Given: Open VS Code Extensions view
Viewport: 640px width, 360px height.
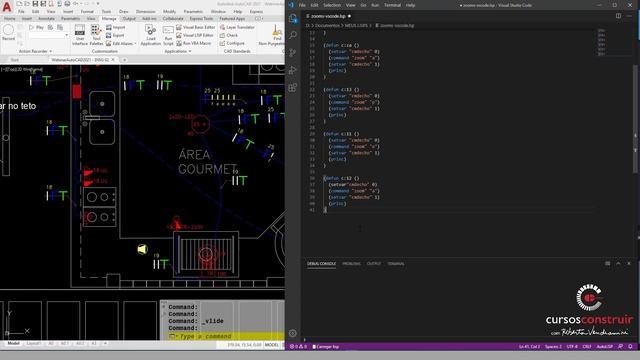Looking at the screenshot, I should pyautogui.click(x=293, y=87).
